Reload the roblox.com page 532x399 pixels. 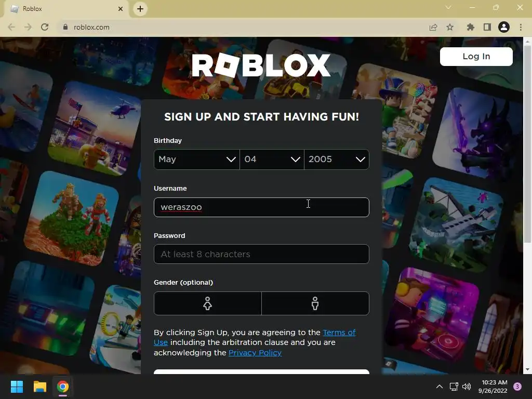[45, 27]
